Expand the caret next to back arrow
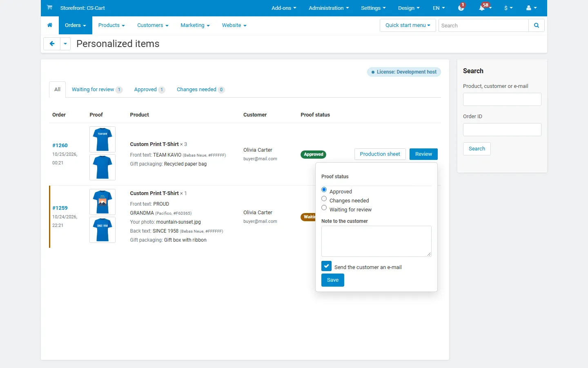The width and height of the screenshot is (588, 368). point(65,44)
